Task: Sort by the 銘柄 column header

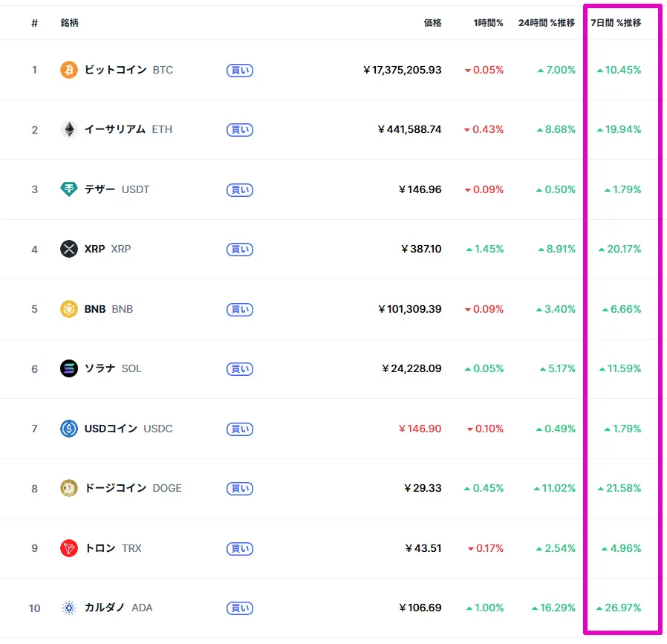Action: tap(69, 22)
